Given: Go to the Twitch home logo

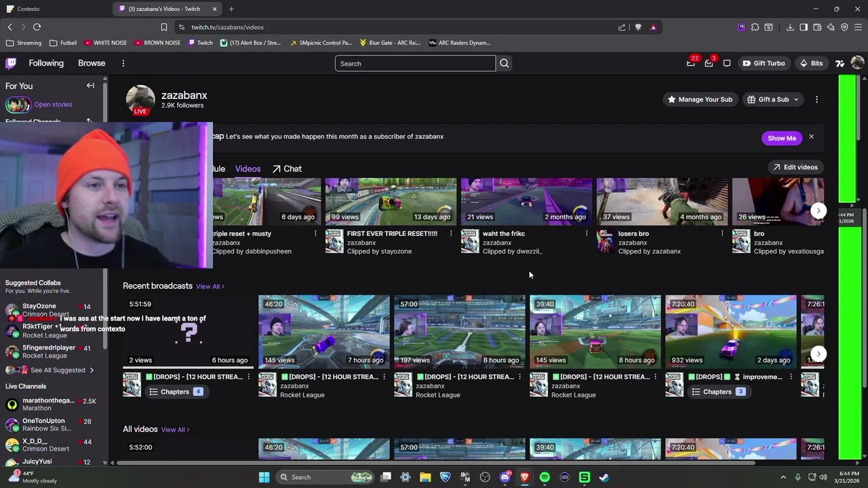Looking at the screenshot, I should coord(11,63).
